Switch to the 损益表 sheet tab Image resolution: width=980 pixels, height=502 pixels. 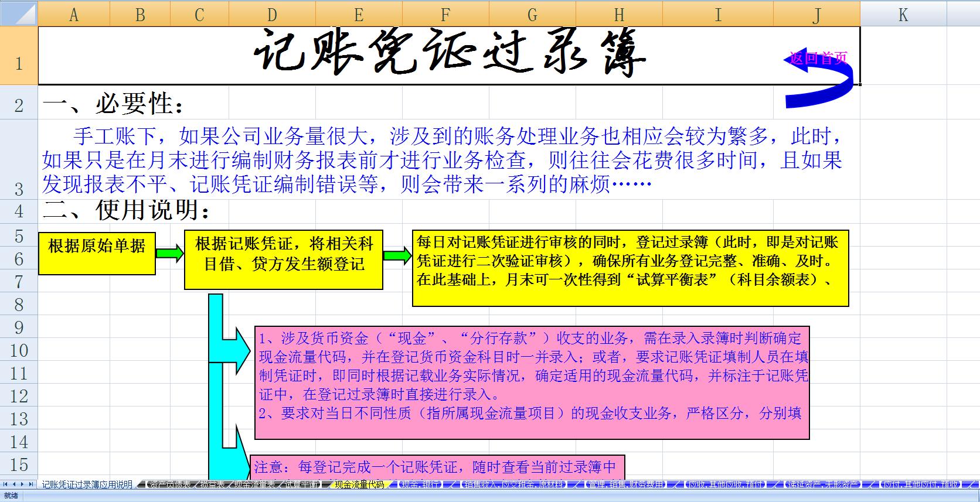click(x=212, y=484)
